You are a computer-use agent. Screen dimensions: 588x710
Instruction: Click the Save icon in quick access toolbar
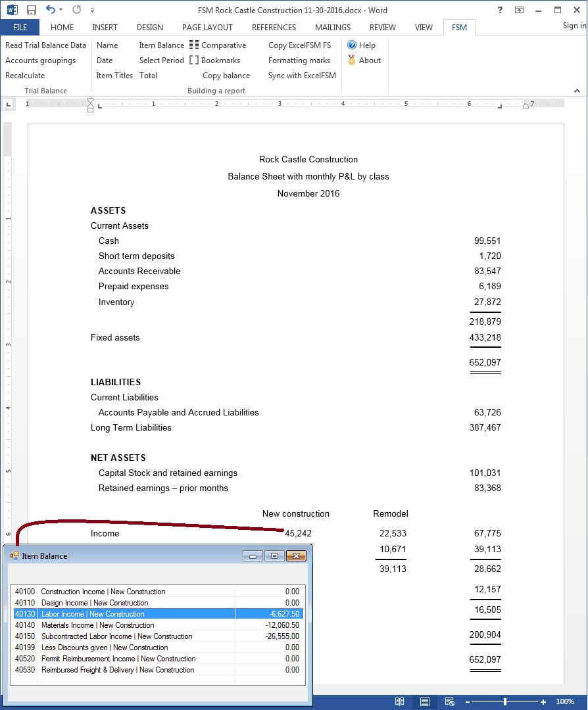(x=32, y=10)
